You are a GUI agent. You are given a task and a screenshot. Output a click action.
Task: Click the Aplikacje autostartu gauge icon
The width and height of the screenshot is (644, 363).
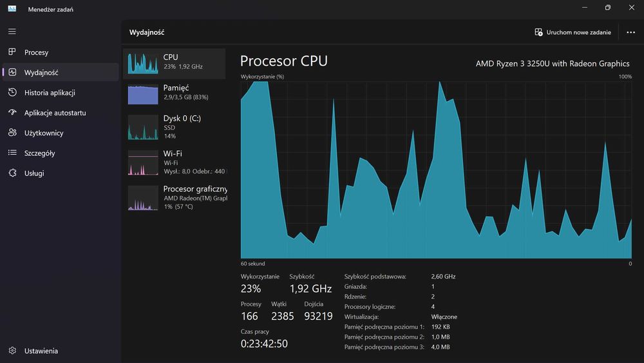pos(12,113)
